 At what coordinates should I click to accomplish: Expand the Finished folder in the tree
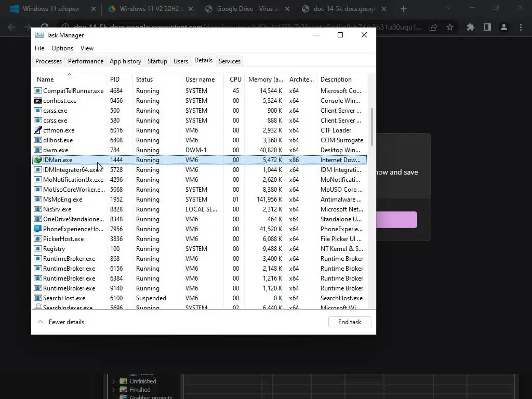coord(114,390)
